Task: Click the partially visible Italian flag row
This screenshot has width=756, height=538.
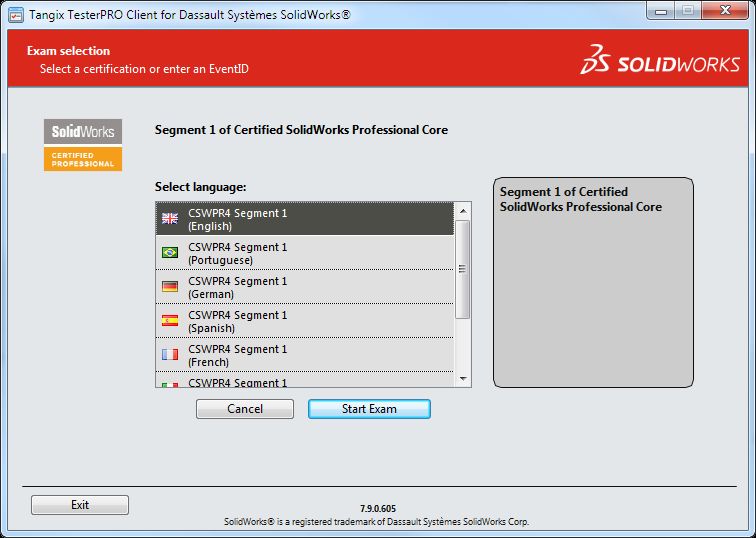Action: 304,379
